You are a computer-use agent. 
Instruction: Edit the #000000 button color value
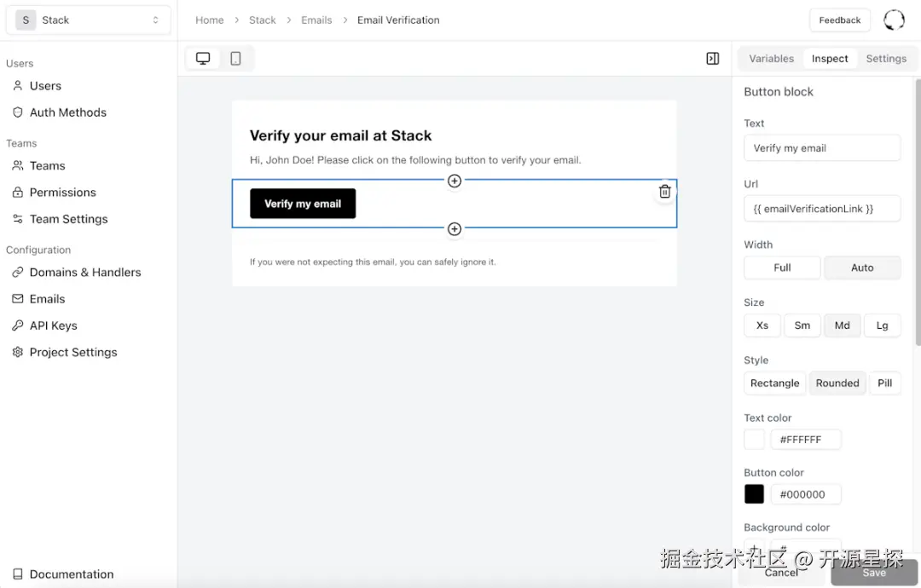[805, 494]
